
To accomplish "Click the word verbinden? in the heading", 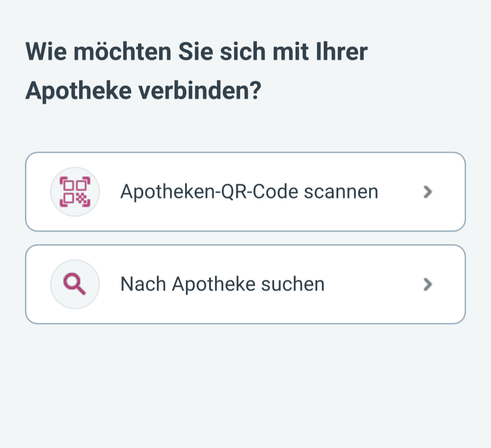I will point(200,91).
